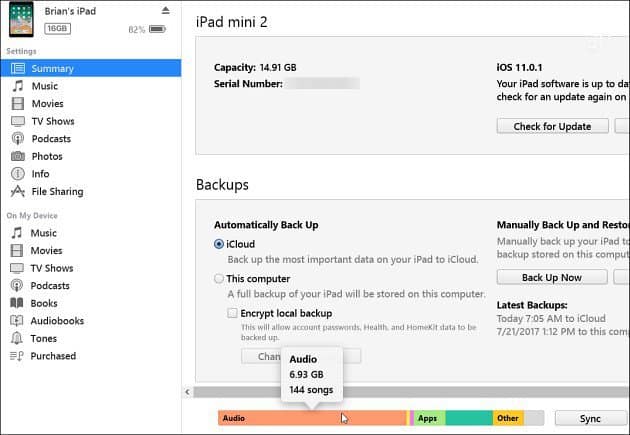Click the Back Up Now button
Viewport: 630px width, 435px height.
pyautogui.click(x=551, y=277)
